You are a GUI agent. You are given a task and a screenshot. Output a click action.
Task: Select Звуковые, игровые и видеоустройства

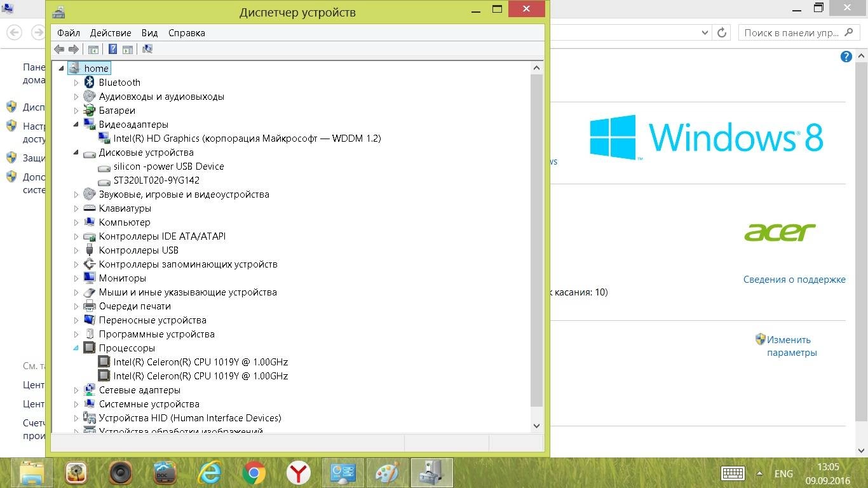(184, 194)
